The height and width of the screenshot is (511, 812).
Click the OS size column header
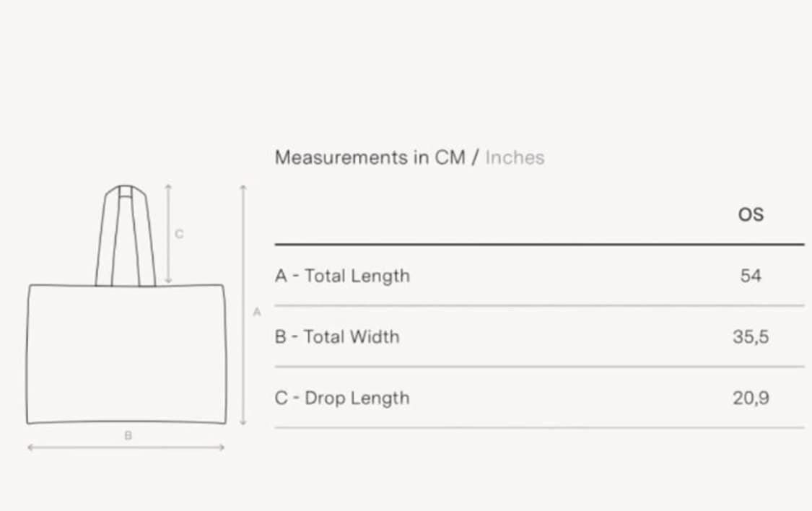point(751,214)
